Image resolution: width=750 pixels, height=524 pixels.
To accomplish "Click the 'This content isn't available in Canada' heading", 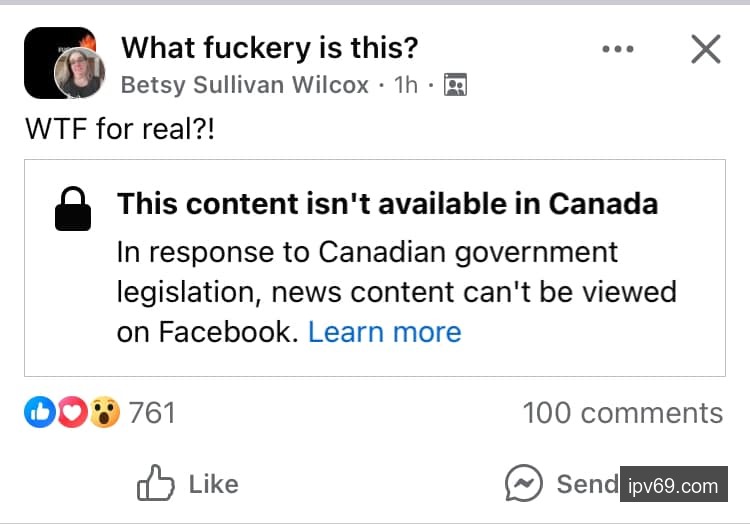I will [x=388, y=204].
